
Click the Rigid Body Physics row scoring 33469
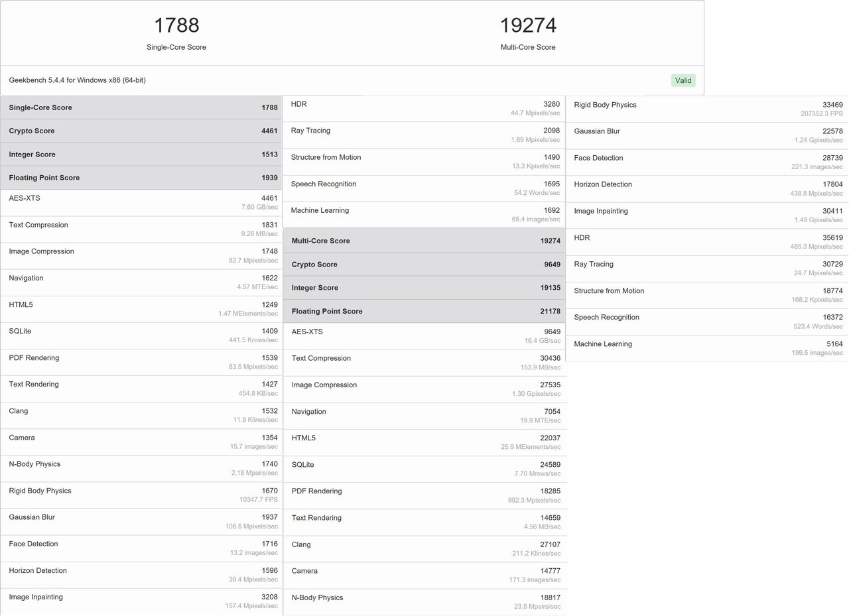click(x=708, y=109)
